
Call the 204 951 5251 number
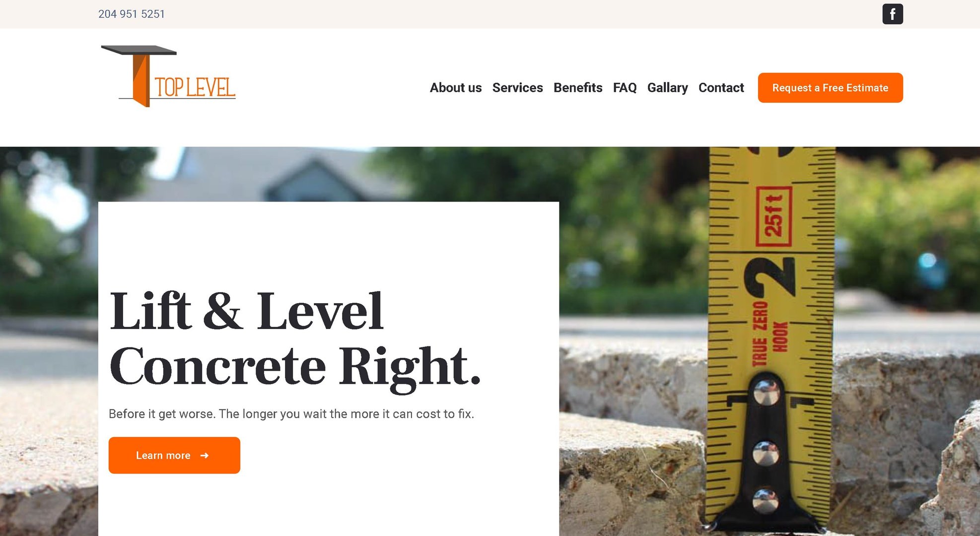132,14
